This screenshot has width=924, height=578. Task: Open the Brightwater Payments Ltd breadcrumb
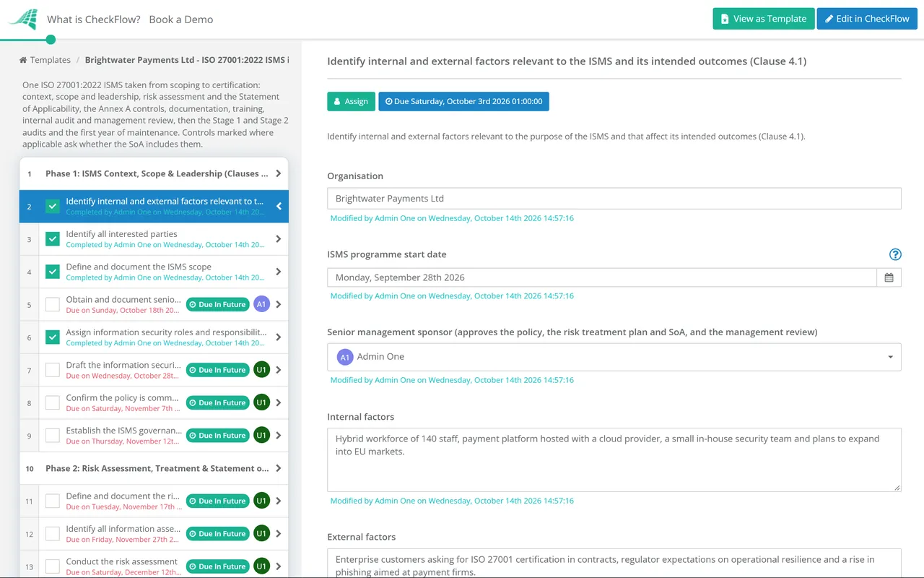tap(187, 60)
